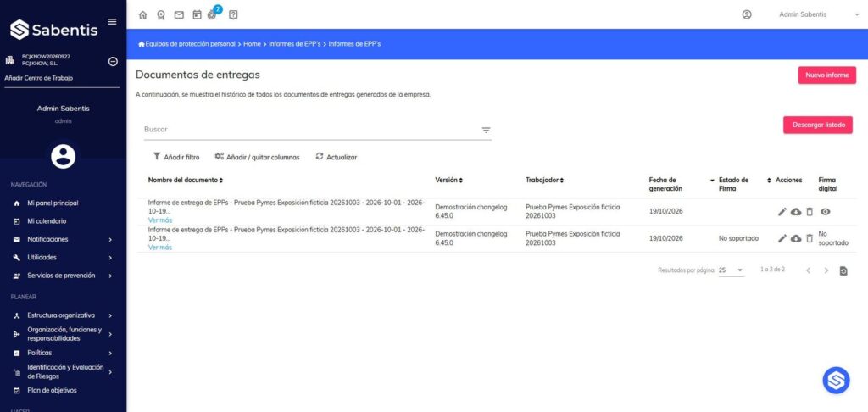Edit the first document row with pencil
The width and height of the screenshot is (868, 412).
click(x=782, y=212)
